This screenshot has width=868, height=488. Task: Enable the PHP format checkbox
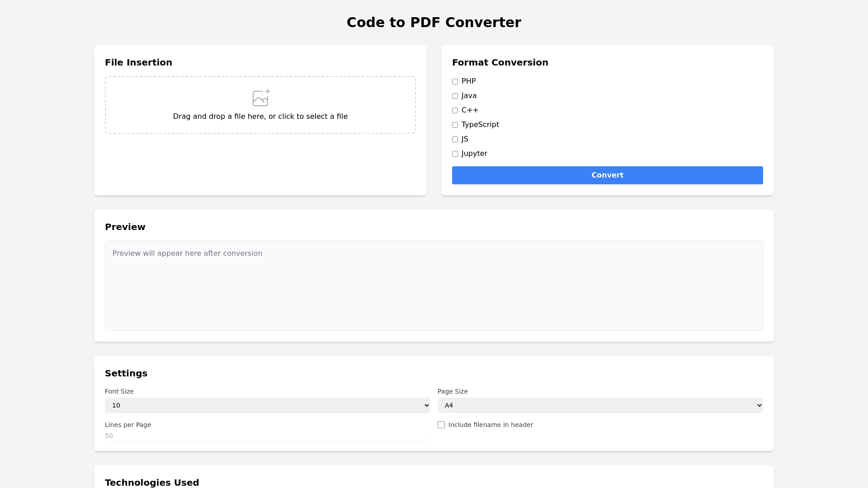click(x=455, y=82)
